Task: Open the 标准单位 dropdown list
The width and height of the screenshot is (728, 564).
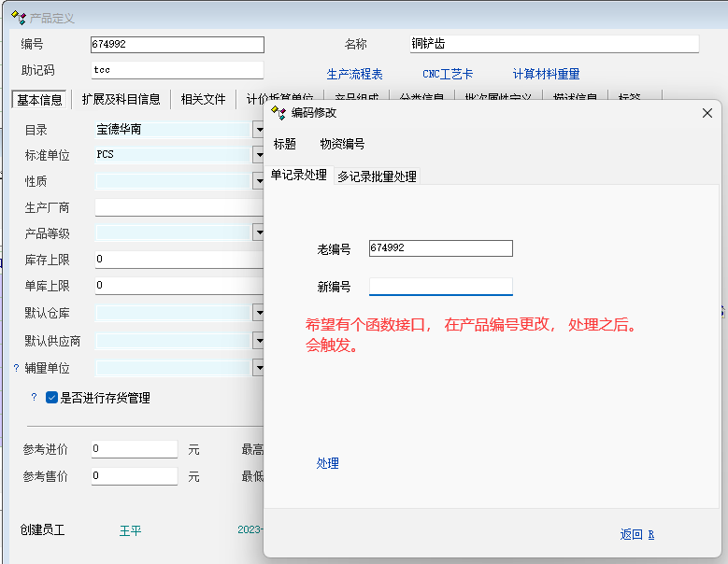Action: click(x=258, y=155)
